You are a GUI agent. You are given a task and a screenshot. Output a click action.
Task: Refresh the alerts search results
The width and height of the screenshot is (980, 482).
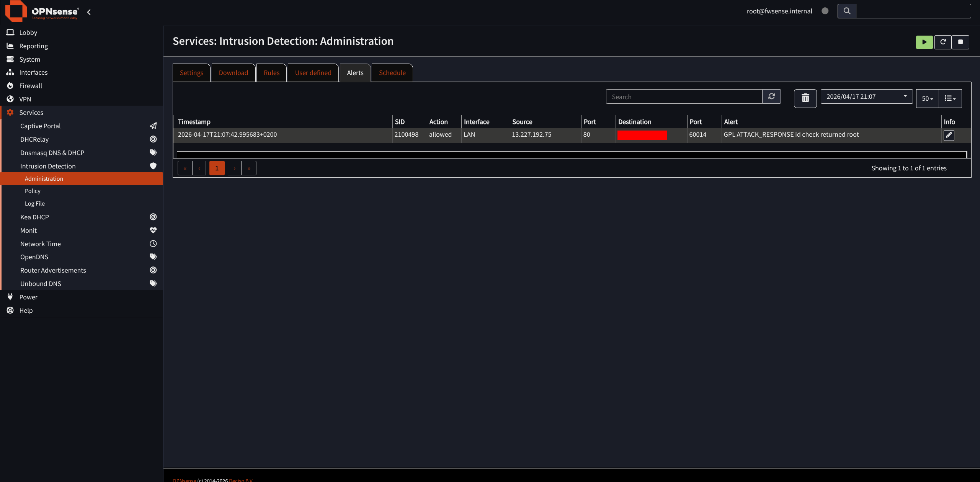(771, 96)
